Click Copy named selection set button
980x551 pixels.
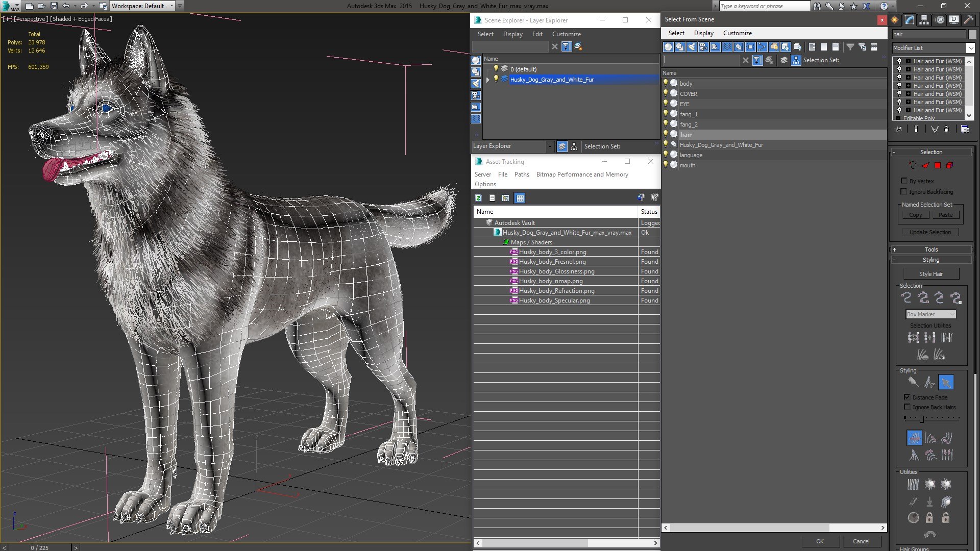coord(916,215)
